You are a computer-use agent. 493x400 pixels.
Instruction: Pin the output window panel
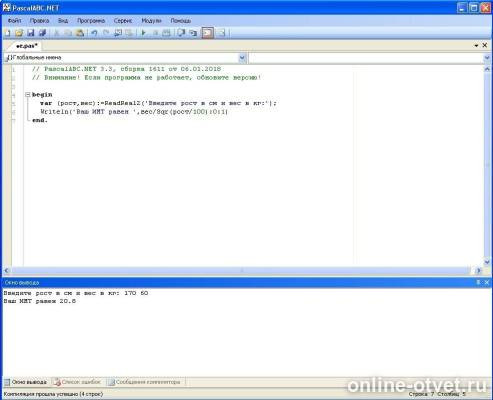tap(478, 282)
